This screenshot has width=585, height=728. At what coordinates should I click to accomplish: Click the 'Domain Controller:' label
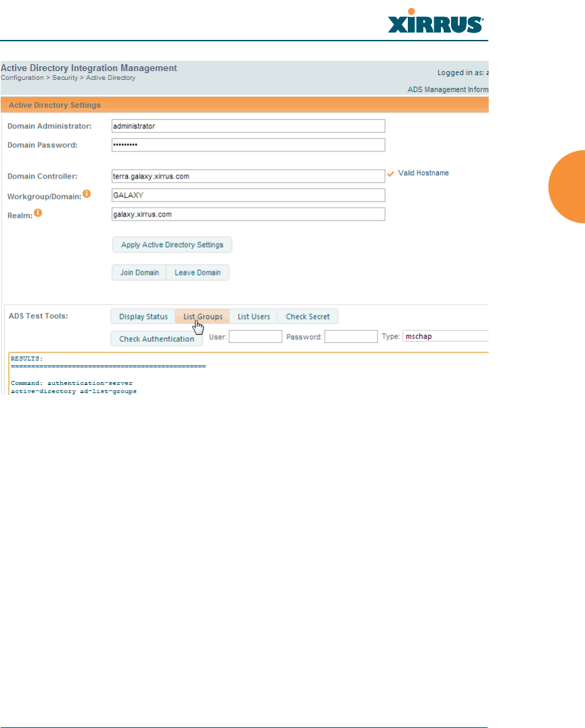click(x=42, y=176)
